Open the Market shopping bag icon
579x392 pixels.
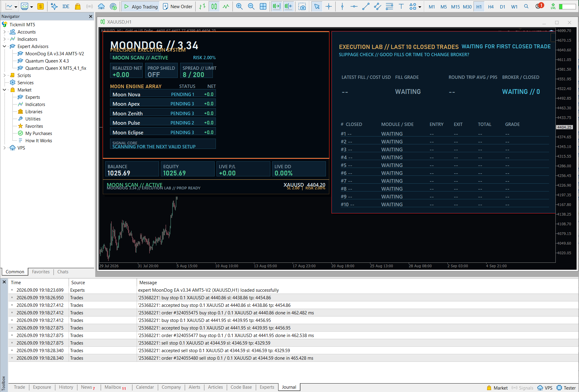pos(78,6)
